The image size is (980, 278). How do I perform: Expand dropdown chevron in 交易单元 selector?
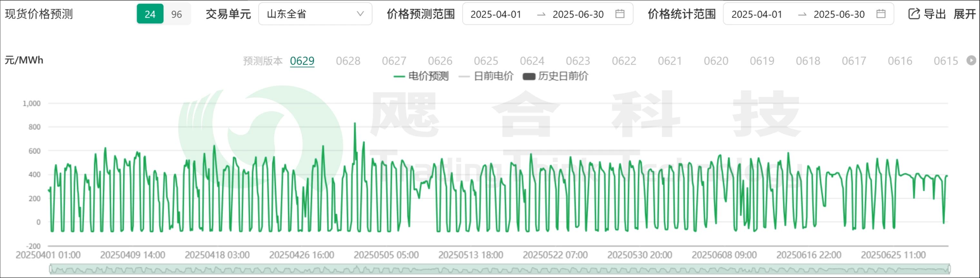pyautogui.click(x=360, y=14)
